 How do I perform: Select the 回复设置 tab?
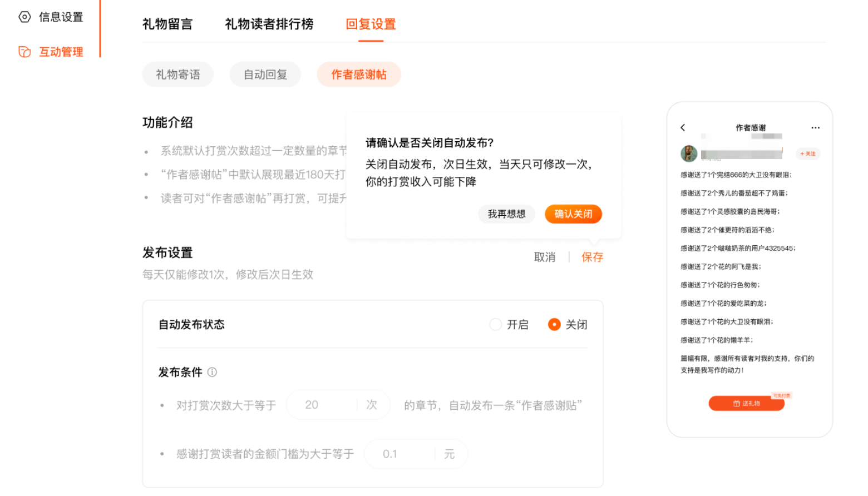371,24
